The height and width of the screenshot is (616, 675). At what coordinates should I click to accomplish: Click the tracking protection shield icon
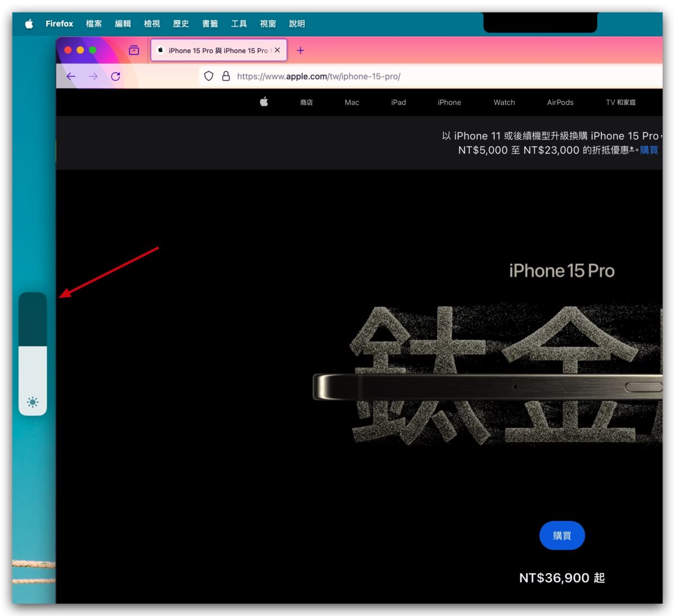[x=209, y=76]
